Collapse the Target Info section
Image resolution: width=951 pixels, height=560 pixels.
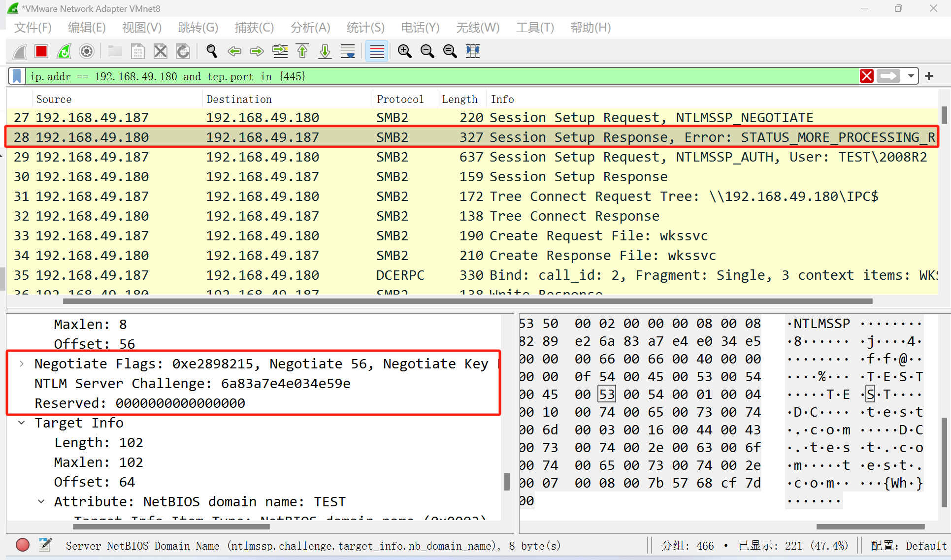(22, 423)
